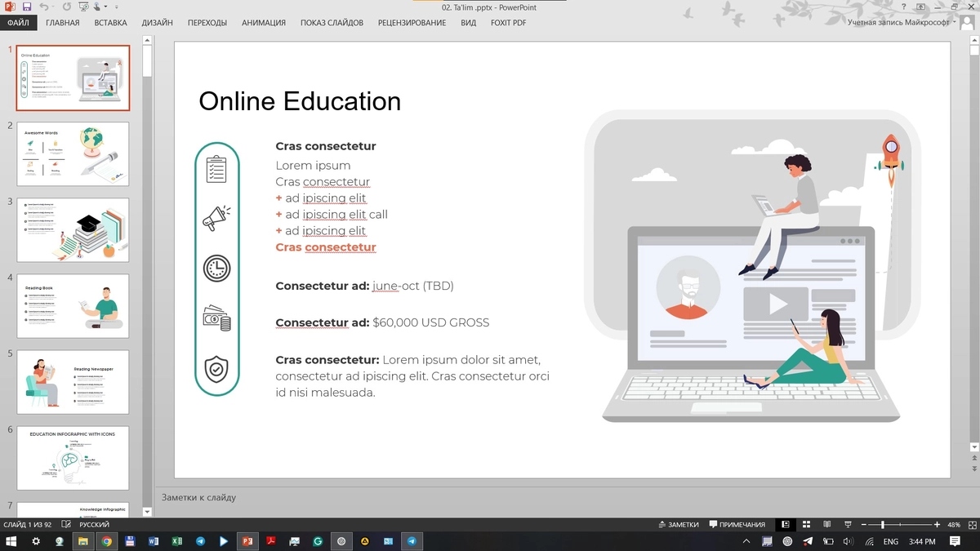Select slide 4 thumbnail in sidebar
Image resolution: width=980 pixels, height=551 pixels.
pyautogui.click(x=73, y=305)
